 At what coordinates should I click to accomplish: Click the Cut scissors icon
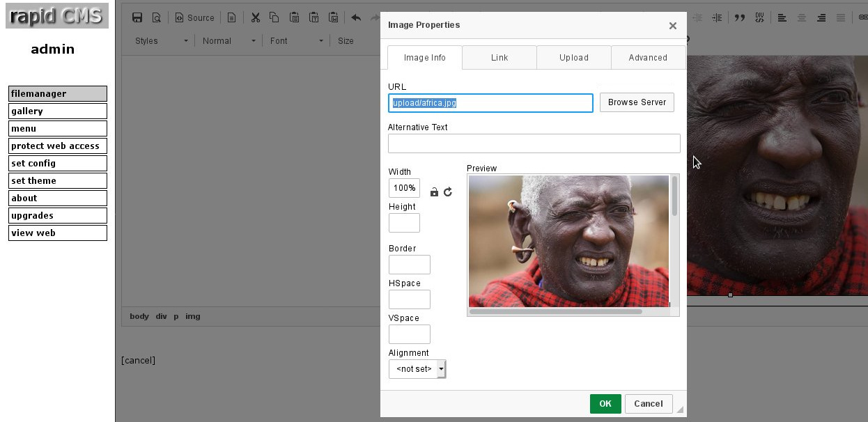coord(255,18)
